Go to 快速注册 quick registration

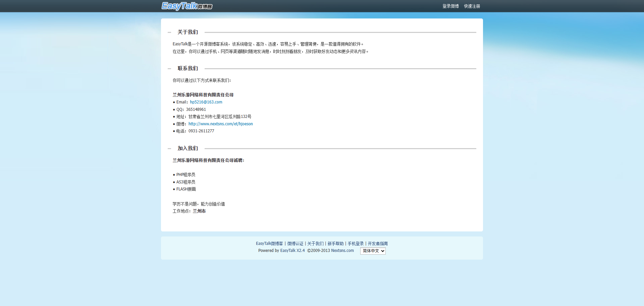pyautogui.click(x=472, y=6)
